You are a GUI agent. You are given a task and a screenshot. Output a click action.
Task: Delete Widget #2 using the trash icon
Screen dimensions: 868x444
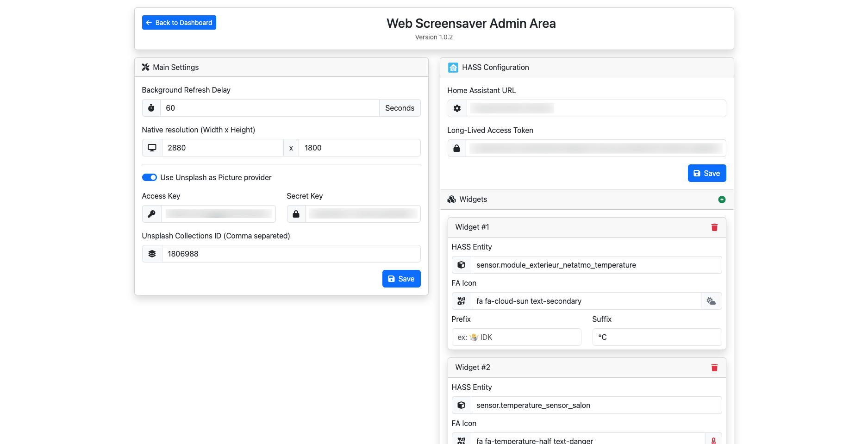pos(714,367)
